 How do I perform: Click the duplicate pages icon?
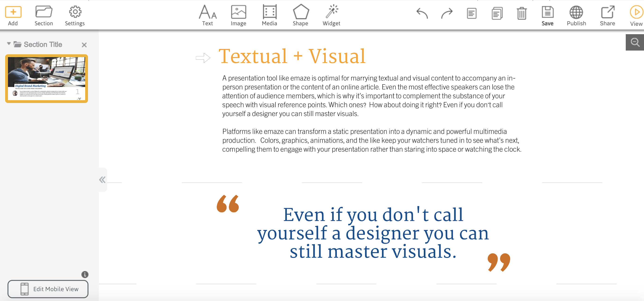coord(497,13)
